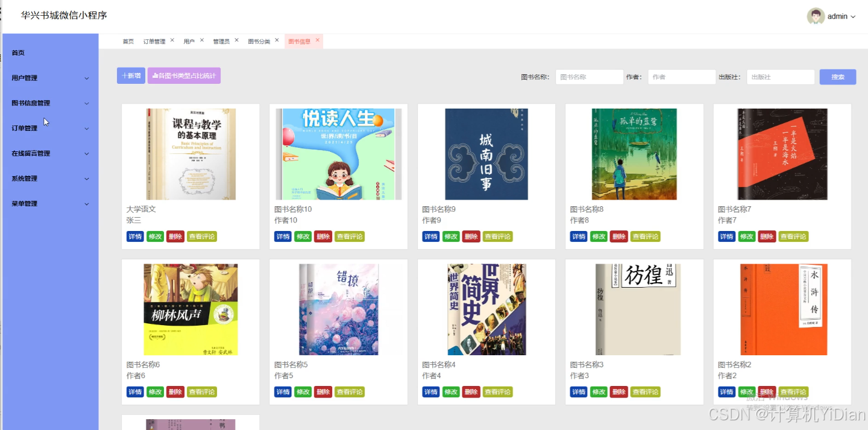Screen dimensions: 868x430
Task: Expand 系统管理 sidebar menu
Action: coord(51,179)
